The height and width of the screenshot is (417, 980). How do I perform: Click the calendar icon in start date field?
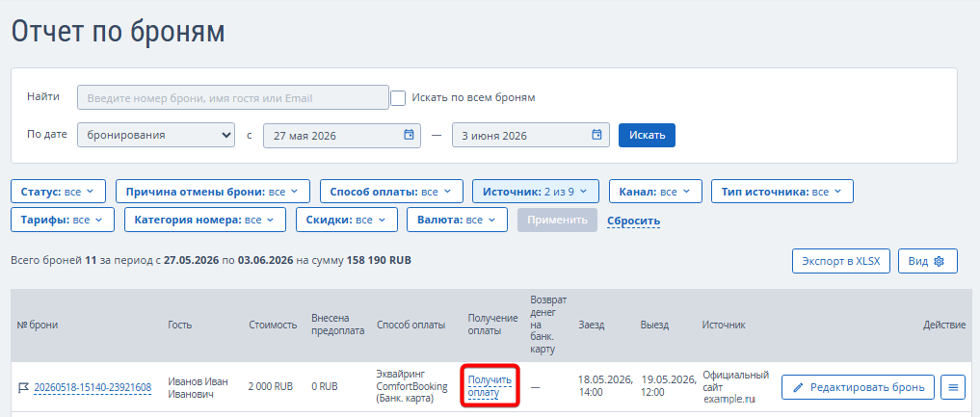pos(409,135)
